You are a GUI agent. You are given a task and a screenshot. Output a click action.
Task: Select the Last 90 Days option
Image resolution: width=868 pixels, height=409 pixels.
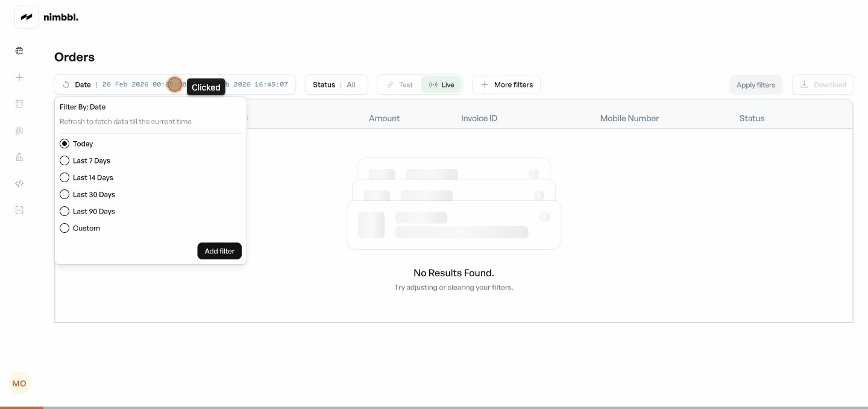(64, 211)
